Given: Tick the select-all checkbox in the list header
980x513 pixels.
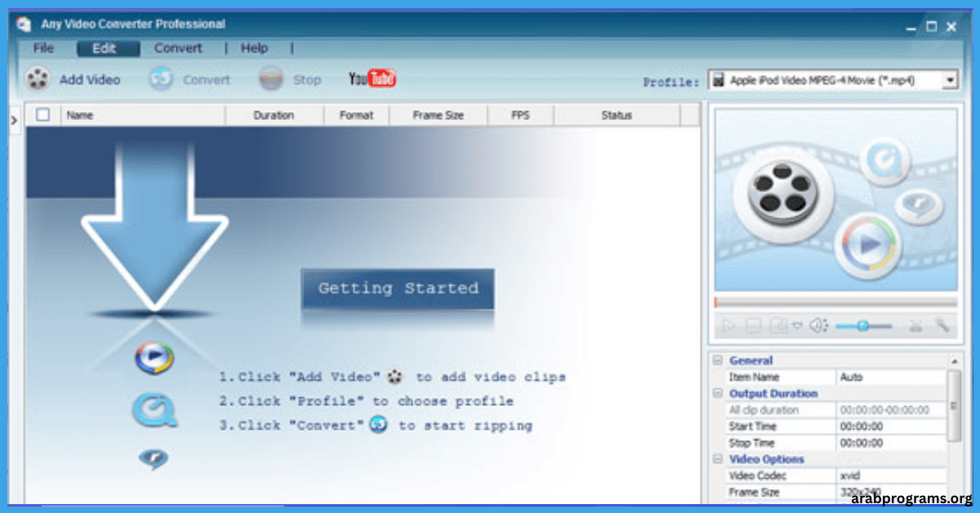Looking at the screenshot, I should [x=43, y=115].
